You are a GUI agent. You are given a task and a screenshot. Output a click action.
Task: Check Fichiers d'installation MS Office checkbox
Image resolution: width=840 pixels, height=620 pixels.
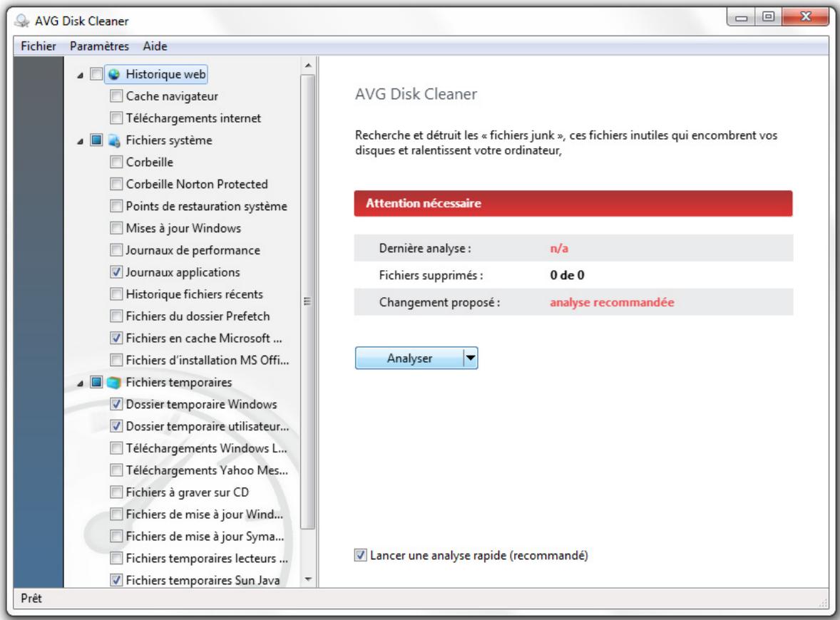[116, 361]
